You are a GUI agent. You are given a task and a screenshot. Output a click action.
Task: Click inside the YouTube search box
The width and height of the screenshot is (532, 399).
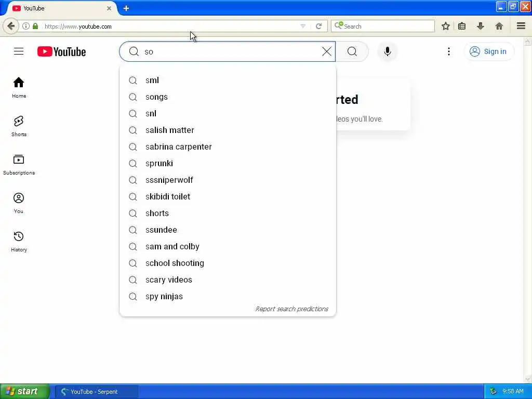pos(228,51)
